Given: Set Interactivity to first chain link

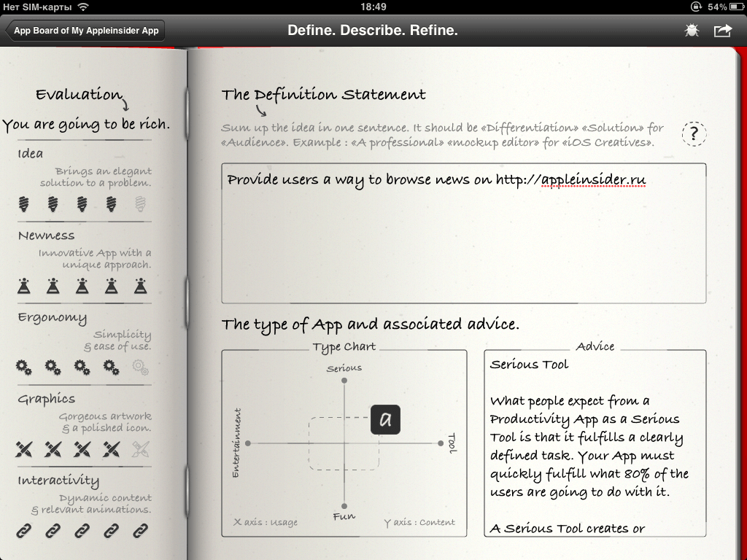Looking at the screenshot, I should [x=24, y=531].
